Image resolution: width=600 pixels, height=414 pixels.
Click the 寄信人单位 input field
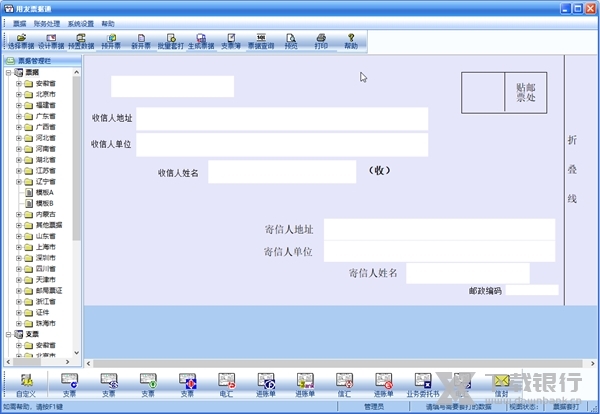439,251
